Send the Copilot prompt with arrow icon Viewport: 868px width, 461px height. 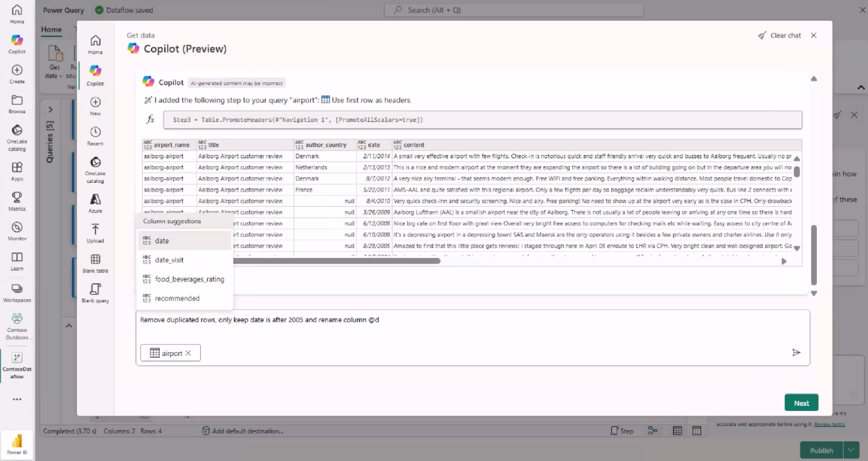[796, 352]
